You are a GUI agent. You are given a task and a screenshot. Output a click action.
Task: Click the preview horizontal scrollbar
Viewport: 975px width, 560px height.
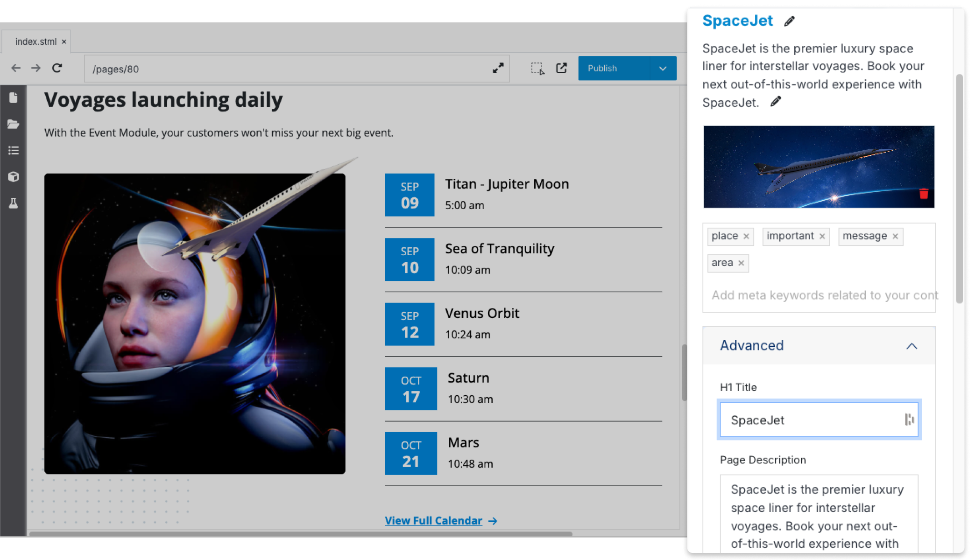point(301,533)
